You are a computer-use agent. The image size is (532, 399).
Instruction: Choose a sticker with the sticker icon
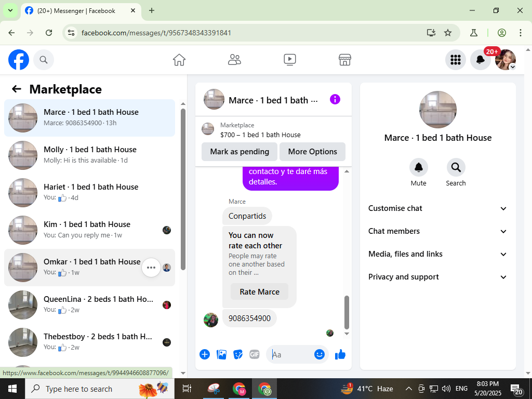pyautogui.click(x=238, y=354)
